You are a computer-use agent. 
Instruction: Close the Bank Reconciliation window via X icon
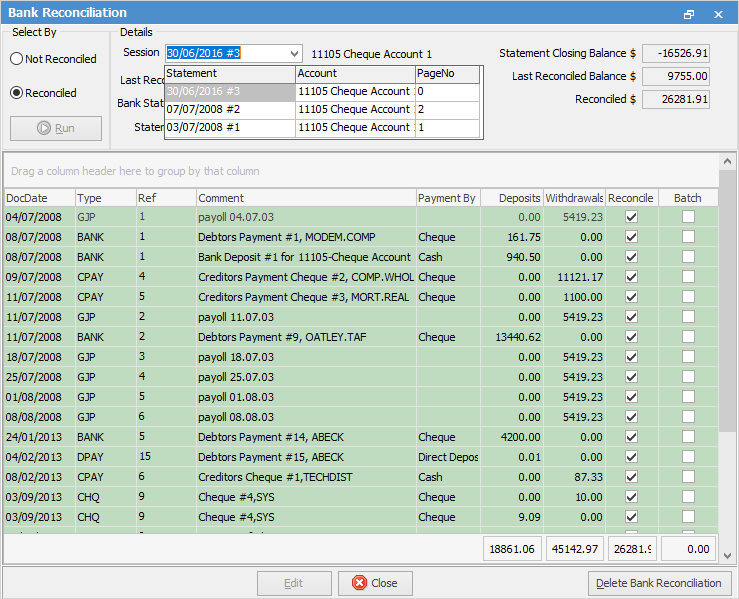click(x=718, y=14)
